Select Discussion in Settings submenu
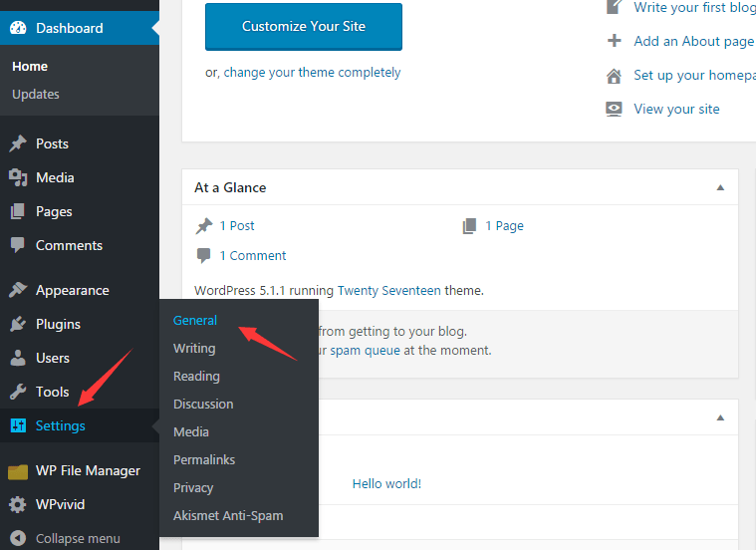 (x=203, y=404)
